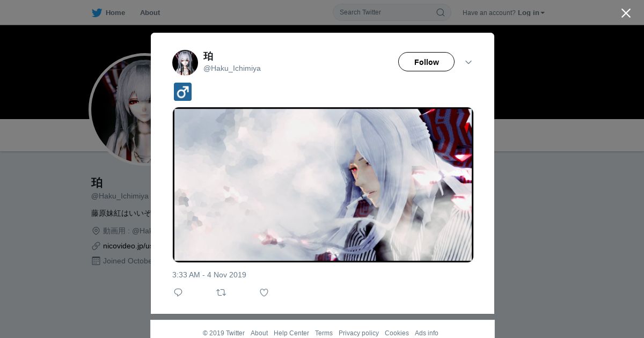Click the link chain icon on profile
Image resolution: width=644 pixels, height=338 pixels.
[96, 246]
